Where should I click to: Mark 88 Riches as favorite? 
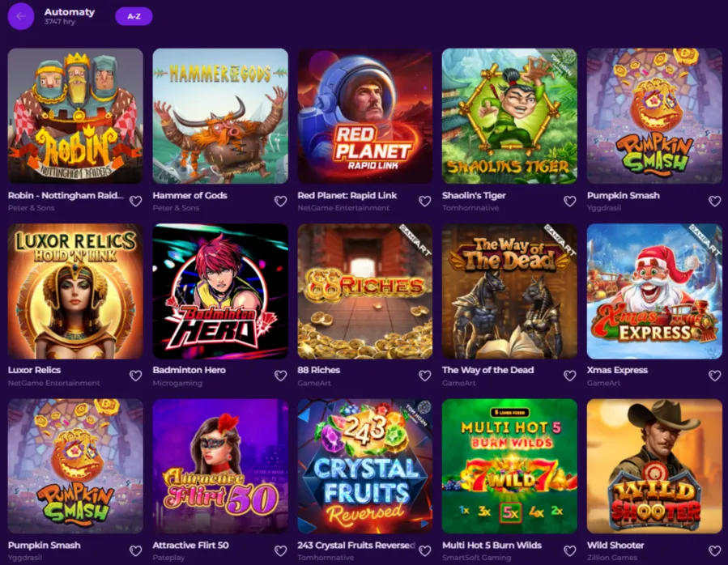tap(425, 376)
